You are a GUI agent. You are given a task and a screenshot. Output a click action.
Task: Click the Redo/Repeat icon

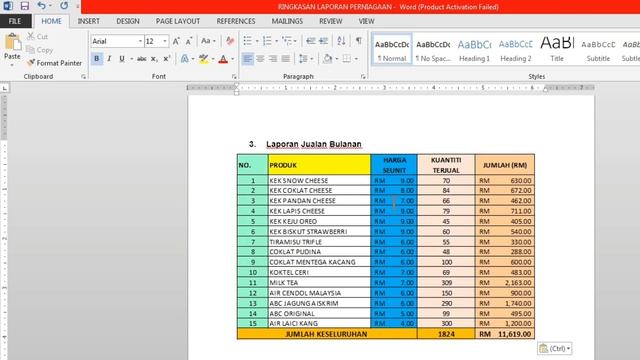coord(64,6)
